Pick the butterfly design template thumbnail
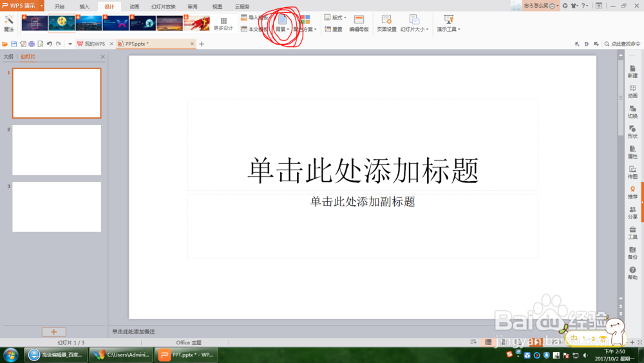The width and height of the screenshot is (644, 363). point(115,23)
